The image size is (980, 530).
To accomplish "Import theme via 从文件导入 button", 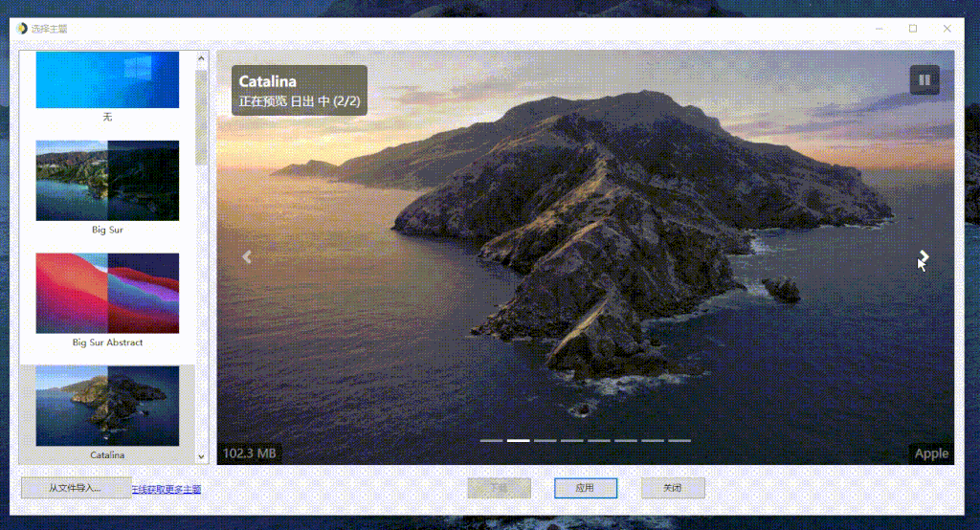I will [x=75, y=488].
